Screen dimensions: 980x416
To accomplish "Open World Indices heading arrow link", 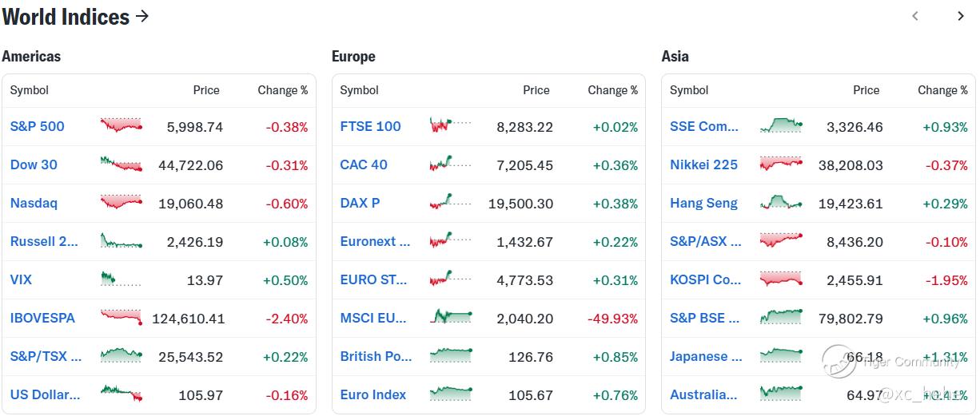I will [142, 16].
